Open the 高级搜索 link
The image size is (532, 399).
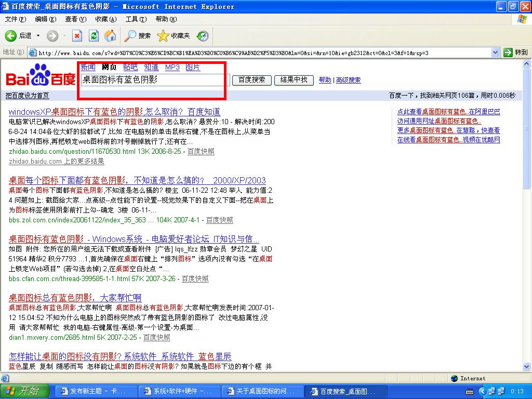(349, 80)
